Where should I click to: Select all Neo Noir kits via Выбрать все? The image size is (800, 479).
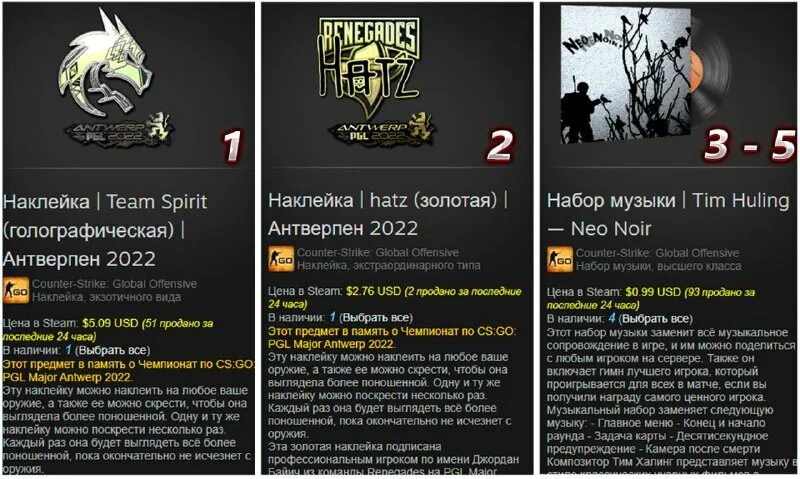[x=656, y=319]
